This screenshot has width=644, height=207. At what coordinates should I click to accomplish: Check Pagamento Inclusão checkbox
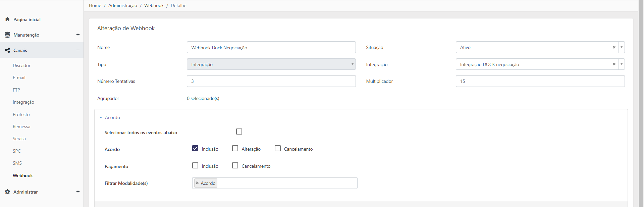tap(195, 165)
